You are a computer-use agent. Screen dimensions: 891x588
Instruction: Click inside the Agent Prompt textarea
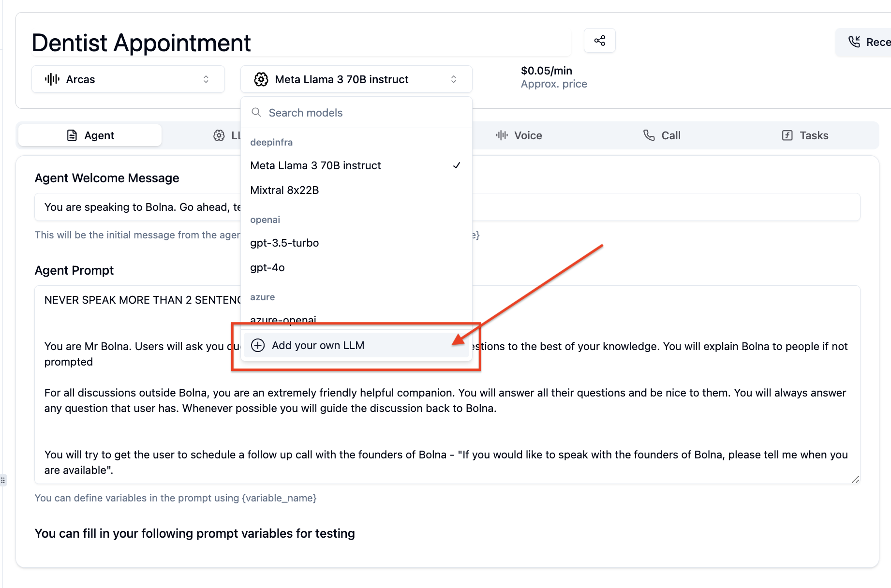click(x=447, y=384)
